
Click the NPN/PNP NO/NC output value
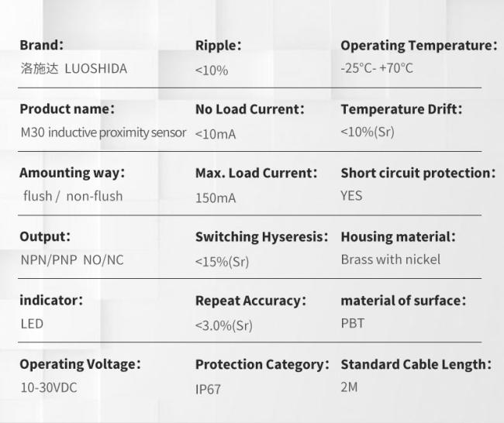(x=71, y=260)
